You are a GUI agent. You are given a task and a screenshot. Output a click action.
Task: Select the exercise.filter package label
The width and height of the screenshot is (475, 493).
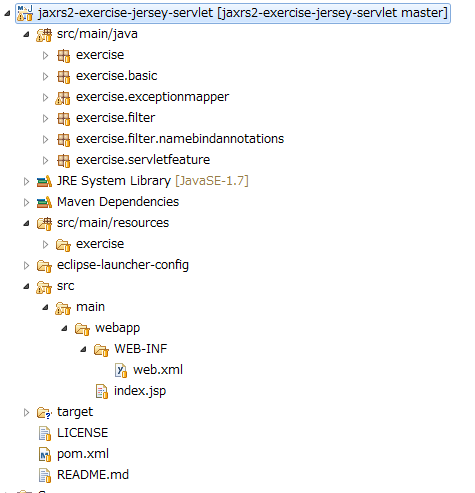point(115,118)
